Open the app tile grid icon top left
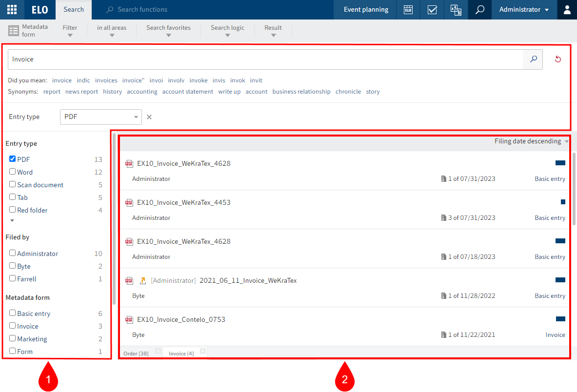This screenshot has width=577, height=392. (x=12, y=10)
